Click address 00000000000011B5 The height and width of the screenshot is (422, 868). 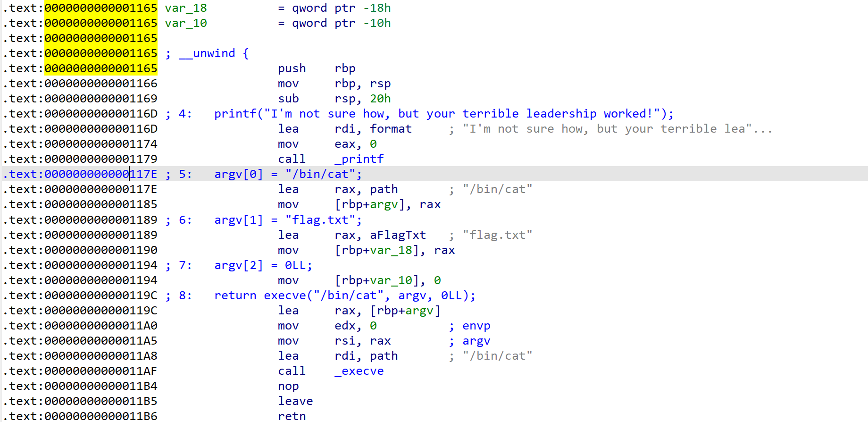[x=101, y=401]
